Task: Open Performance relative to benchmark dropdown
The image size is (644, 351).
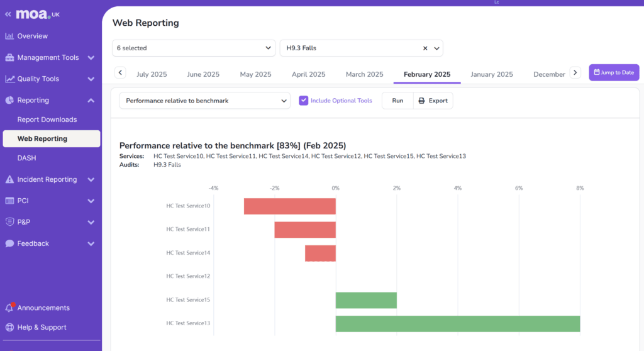Action: (204, 101)
